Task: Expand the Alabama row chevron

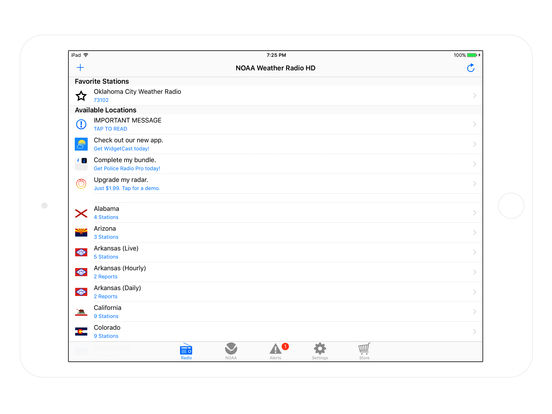Action: [475, 213]
